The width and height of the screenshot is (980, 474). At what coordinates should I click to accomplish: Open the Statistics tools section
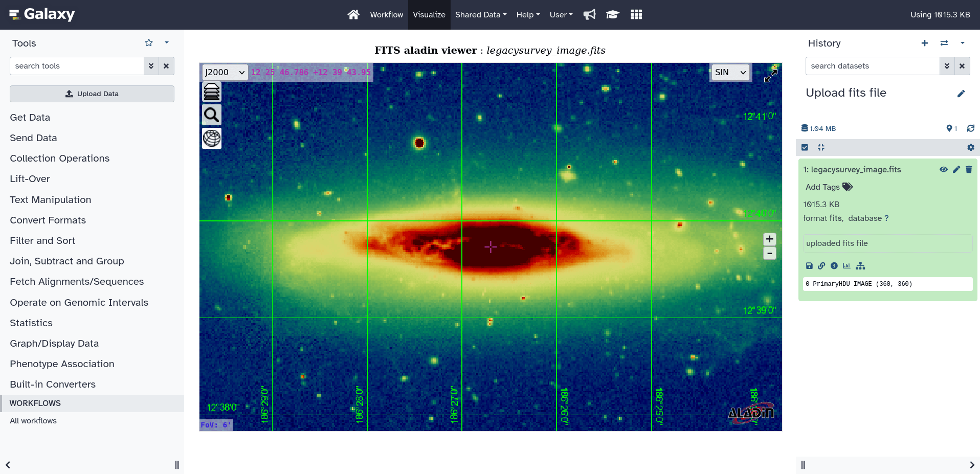[31, 323]
